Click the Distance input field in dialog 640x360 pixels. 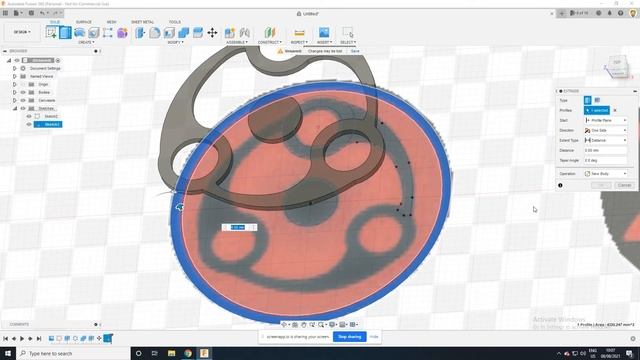pyautogui.click(x=606, y=150)
